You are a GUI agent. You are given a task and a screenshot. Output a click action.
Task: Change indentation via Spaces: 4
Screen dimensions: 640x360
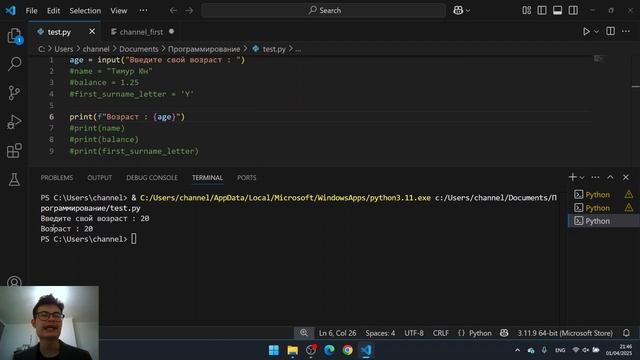click(380, 333)
